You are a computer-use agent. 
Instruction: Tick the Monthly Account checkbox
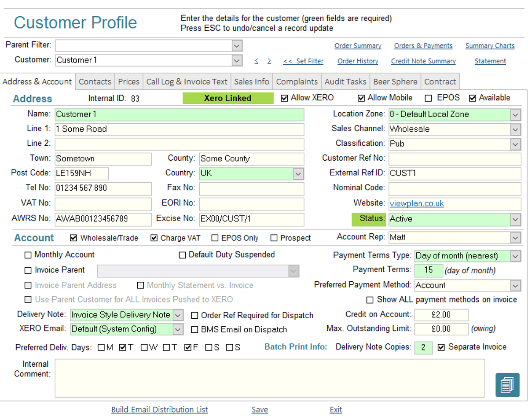click(28, 255)
